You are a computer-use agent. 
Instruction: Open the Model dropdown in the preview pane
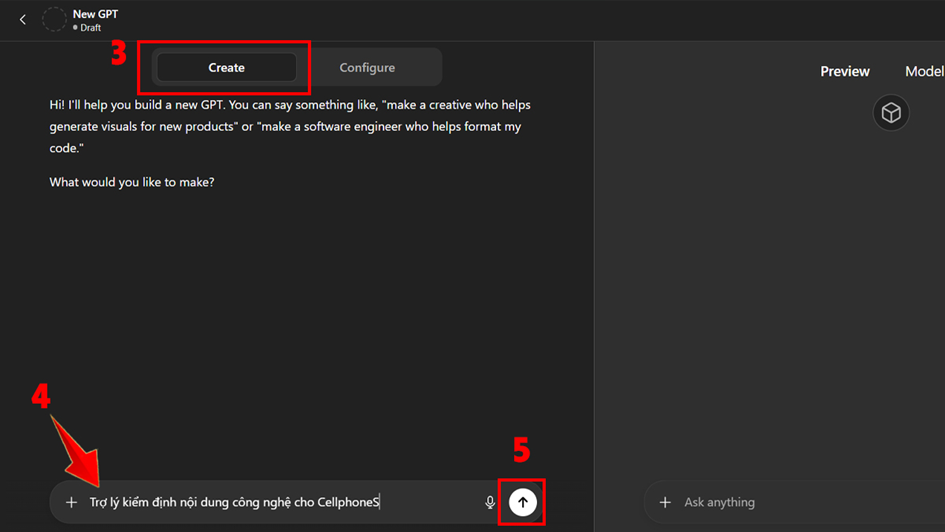924,71
